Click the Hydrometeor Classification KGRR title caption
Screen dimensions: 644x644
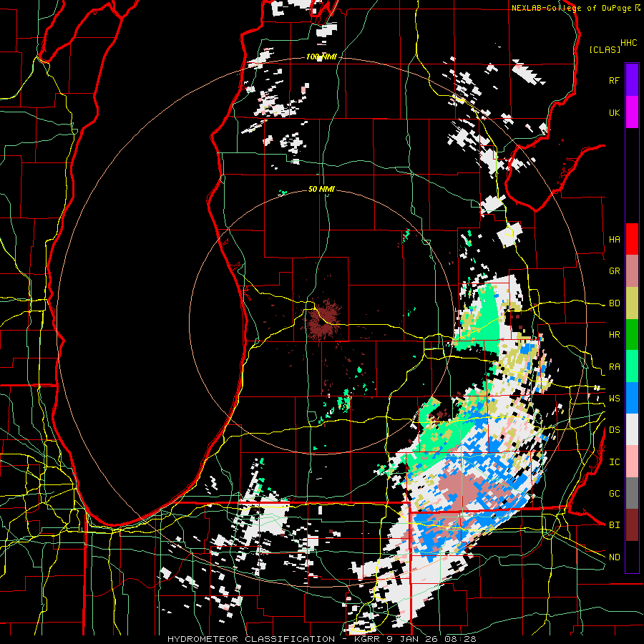pyautogui.click(x=322, y=639)
